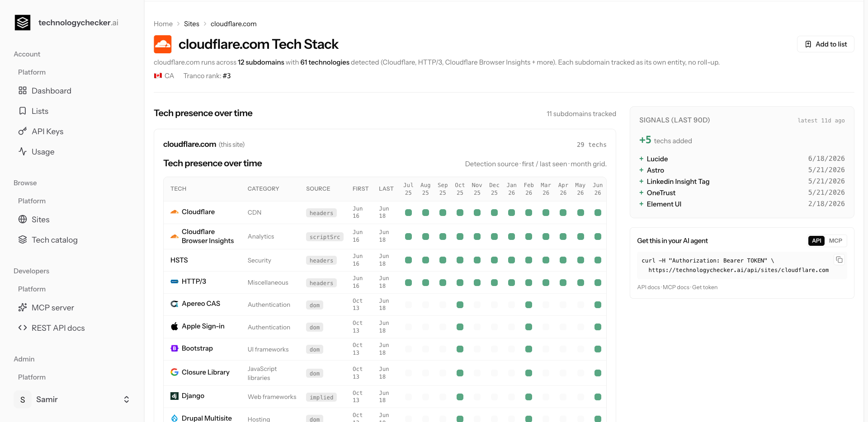Click the Tranco rank #3 value
Image resolution: width=868 pixels, height=422 pixels.
tap(226, 76)
